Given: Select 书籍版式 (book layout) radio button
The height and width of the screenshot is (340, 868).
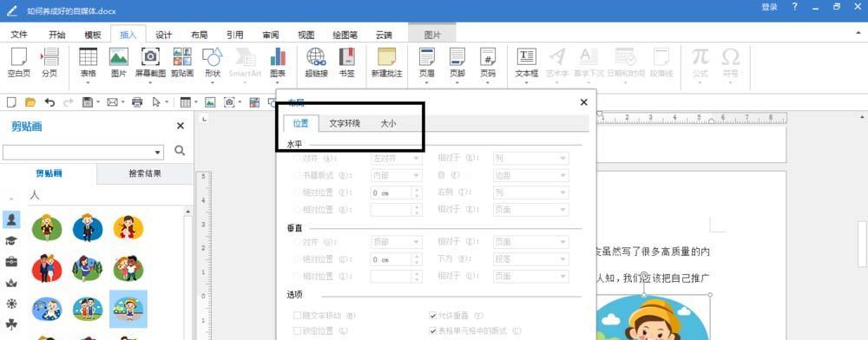Looking at the screenshot, I should pyautogui.click(x=297, y=176).
